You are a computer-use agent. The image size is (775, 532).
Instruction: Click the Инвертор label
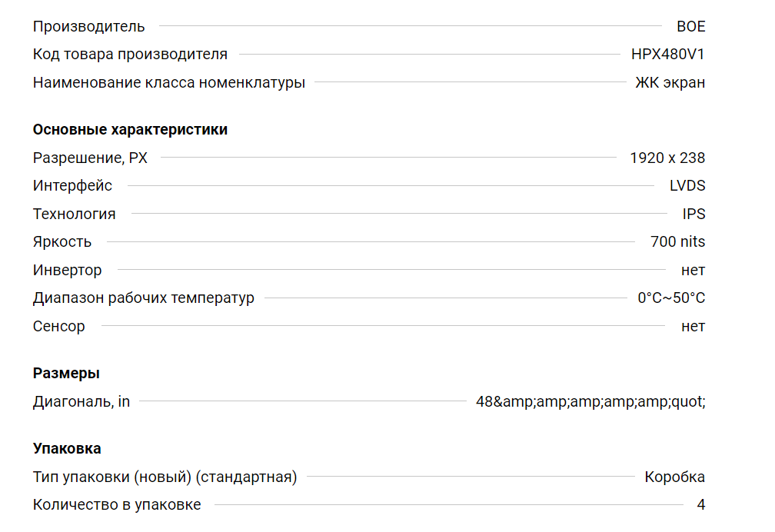[x=67, y=270]
